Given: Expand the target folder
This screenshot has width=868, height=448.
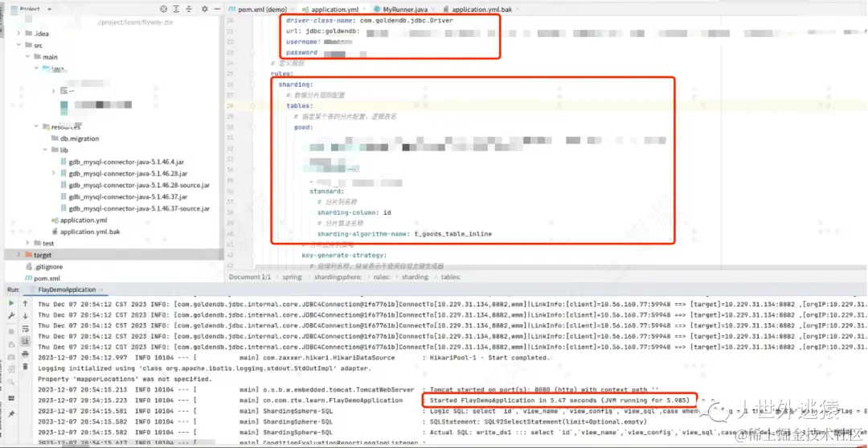Looking at the screenshot, I should click(18, 255).
